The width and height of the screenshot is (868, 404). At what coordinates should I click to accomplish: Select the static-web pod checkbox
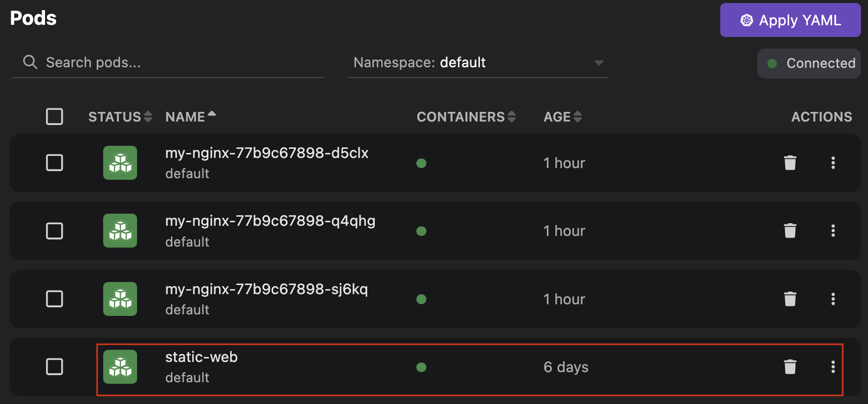pyautogui.click(x=55, y=367)
